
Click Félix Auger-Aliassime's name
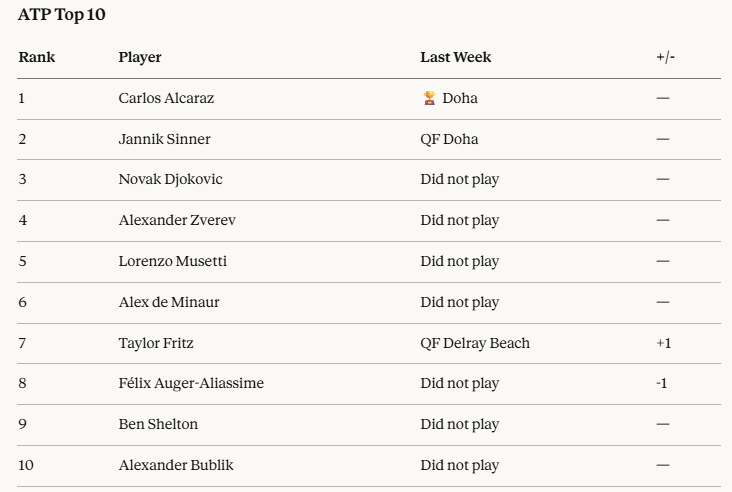click(191, 383)
